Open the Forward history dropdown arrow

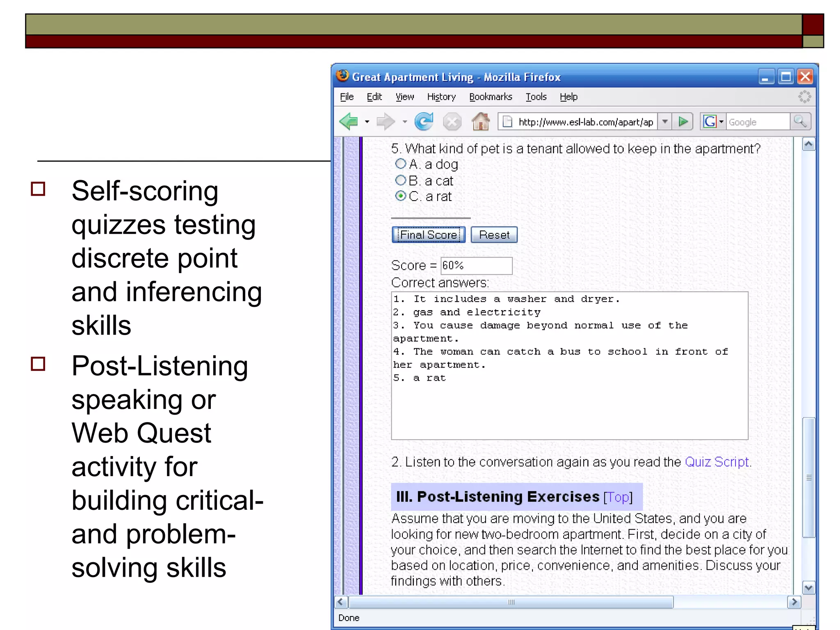(x=404, y=122)
